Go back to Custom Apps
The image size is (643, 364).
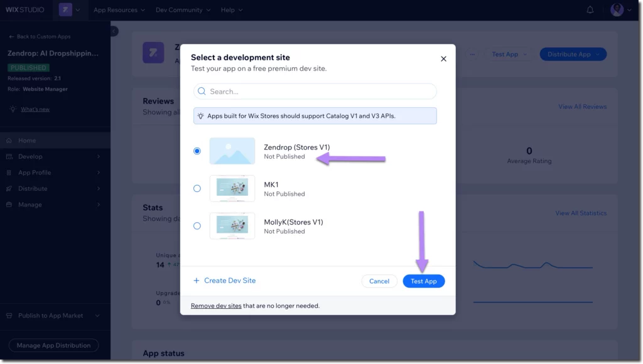[x=40, y=36]
